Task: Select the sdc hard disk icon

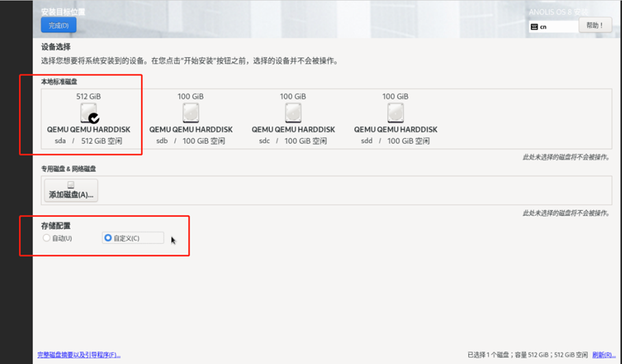Action: pos(293,112)
